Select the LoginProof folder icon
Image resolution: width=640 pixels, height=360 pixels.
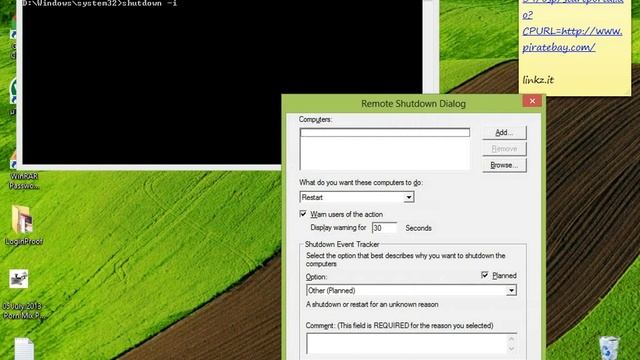click(x=23, y=225)
